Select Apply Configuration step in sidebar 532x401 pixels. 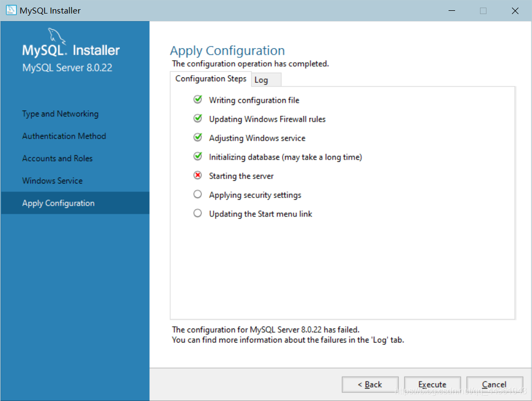pyautogui.click(x=75, y=203)
